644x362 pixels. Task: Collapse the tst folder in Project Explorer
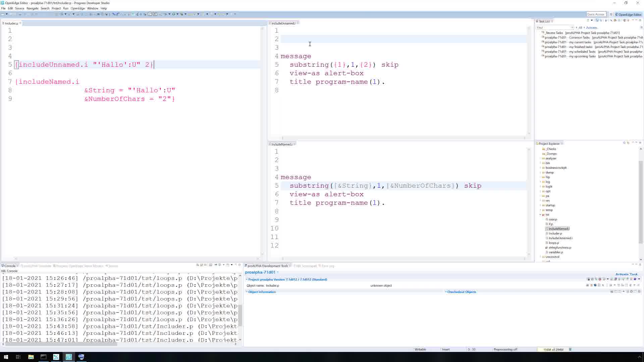pyautogui.click(x=540, y=215)
